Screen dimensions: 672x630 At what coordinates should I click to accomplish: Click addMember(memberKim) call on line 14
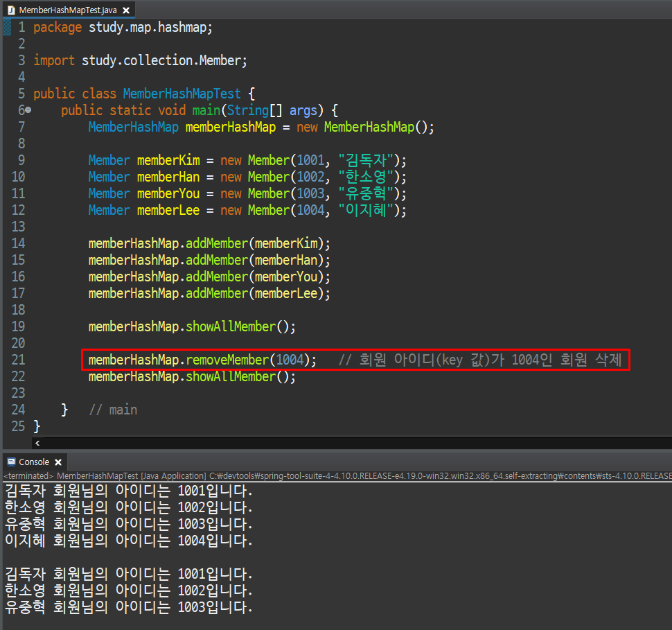254,244
